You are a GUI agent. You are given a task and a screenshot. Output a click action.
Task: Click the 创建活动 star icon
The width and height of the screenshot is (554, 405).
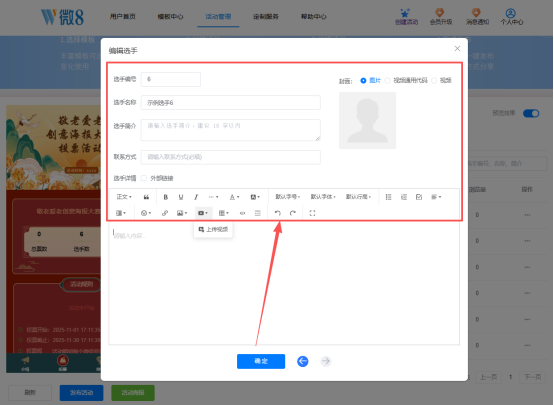tap(405, 13)
